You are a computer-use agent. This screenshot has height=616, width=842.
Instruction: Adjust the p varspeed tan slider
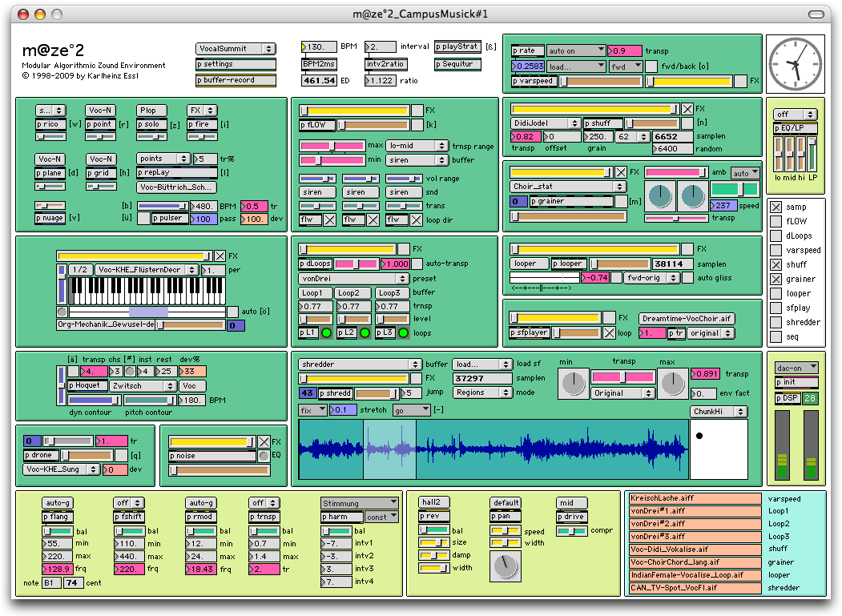point(600,81)
